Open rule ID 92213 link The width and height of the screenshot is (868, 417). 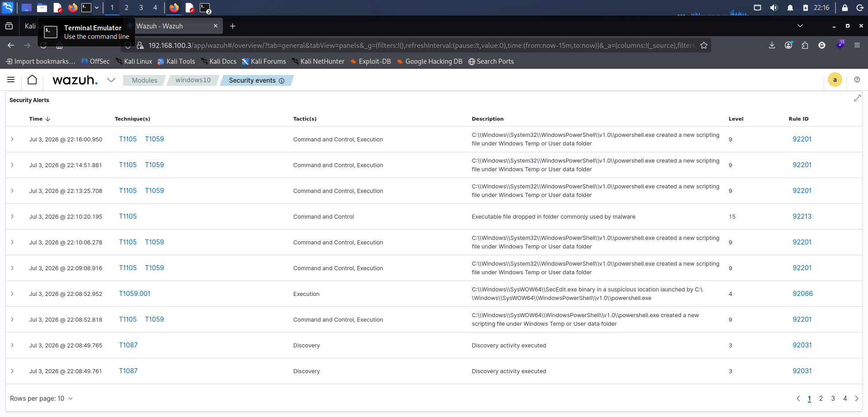click(802, 216)
